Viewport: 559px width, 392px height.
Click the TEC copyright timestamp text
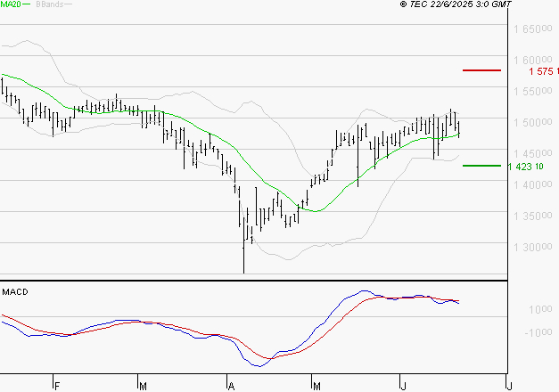pyautogui.click(x=455, y=5)
